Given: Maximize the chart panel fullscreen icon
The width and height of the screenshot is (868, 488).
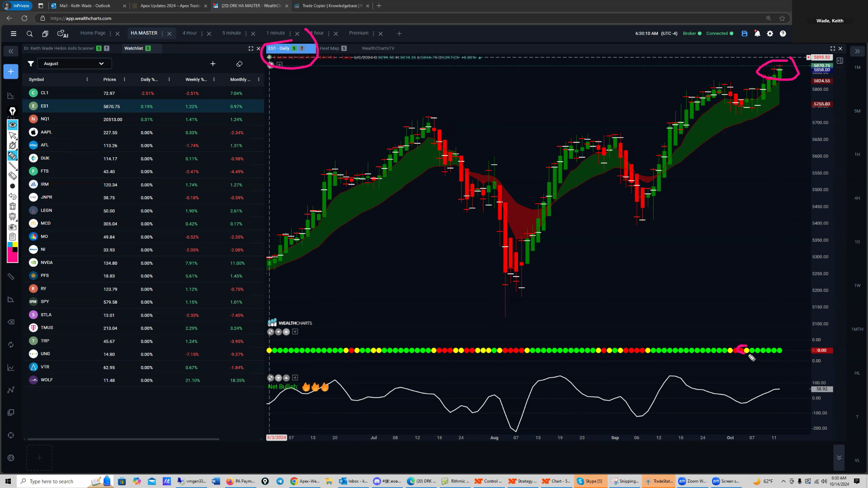Looking at the screenshot, I should click(x=832, y=48).
